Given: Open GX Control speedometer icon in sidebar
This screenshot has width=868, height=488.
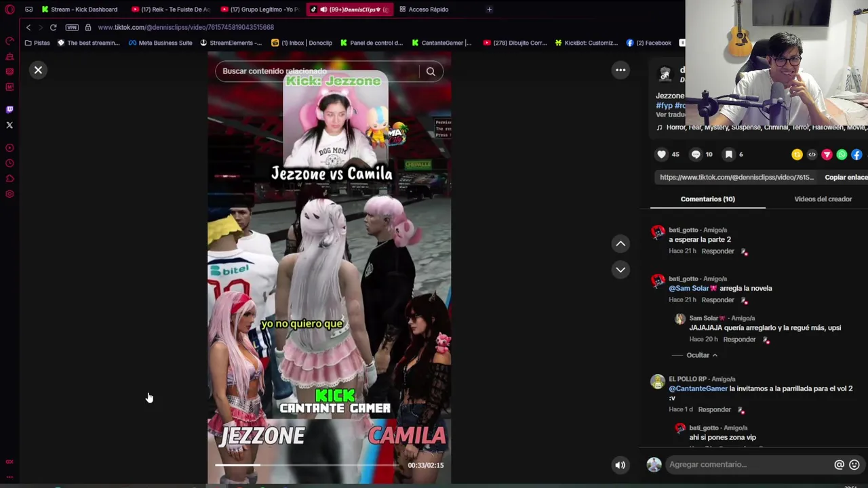Looking at the screenshot, I should coord(9,41).
